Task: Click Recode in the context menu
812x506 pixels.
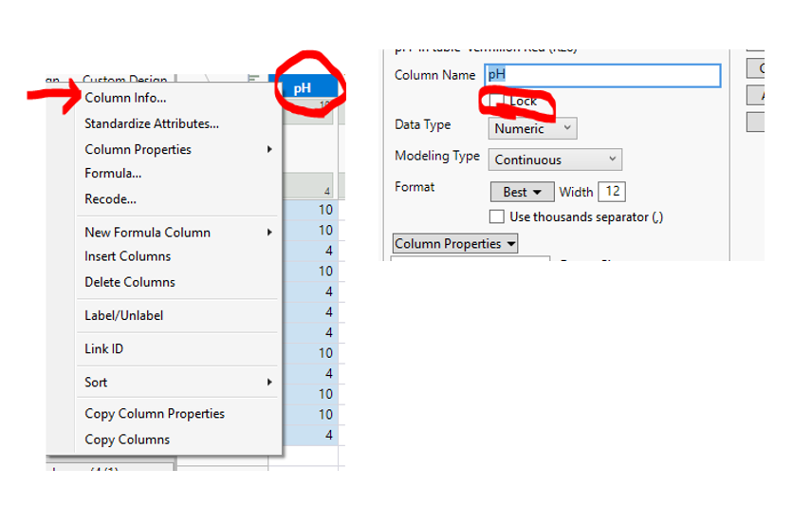Action: click(110, 199)
